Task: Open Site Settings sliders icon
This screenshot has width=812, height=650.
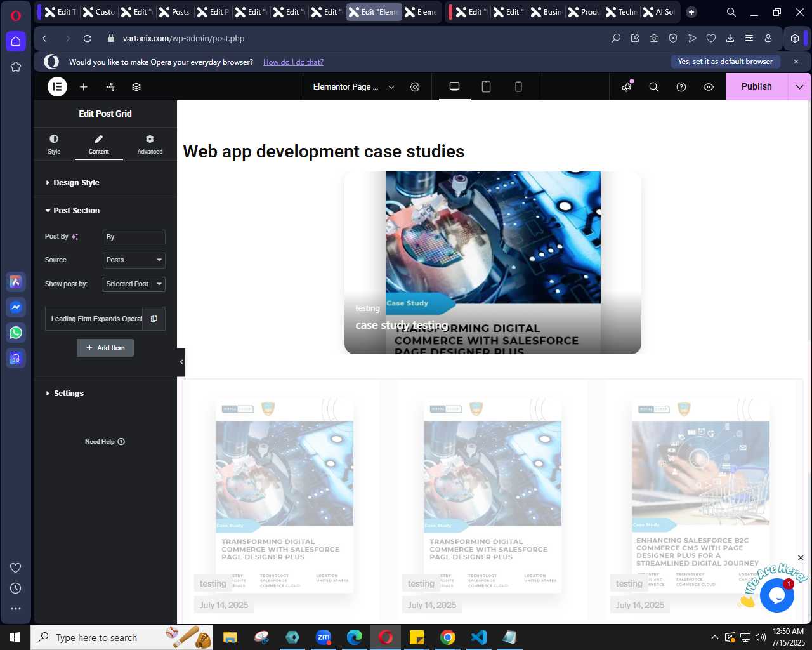Action: (110, 87)
